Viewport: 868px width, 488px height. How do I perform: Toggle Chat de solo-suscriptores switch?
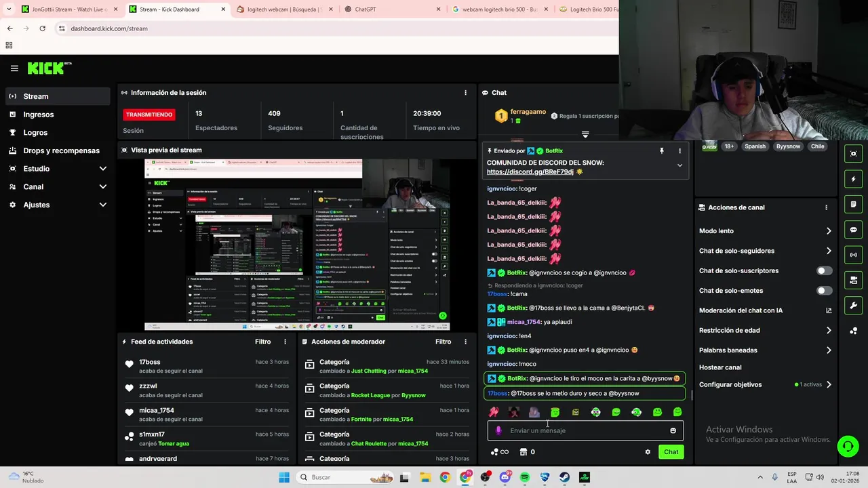pyautogui.click(x=824, y=271)
